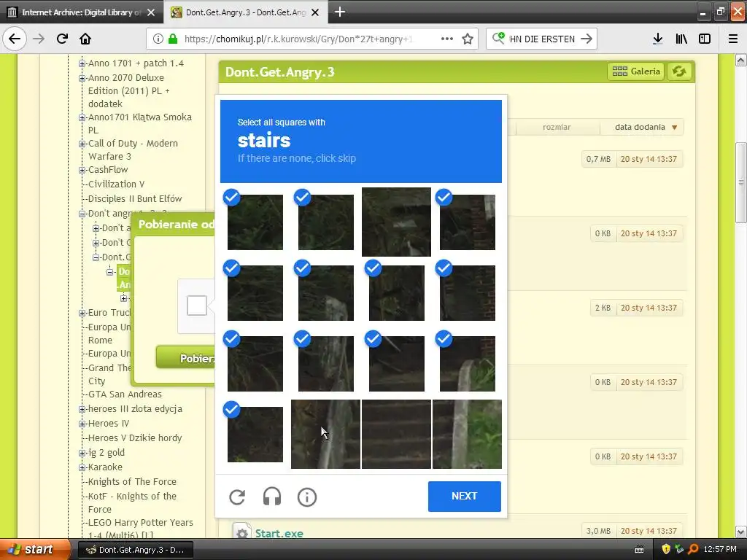Image resolution: width=747 pixels, height=560 pixels.
Task: Open Disciples II Bunt Elfów folder
Action: coord(135,198)
